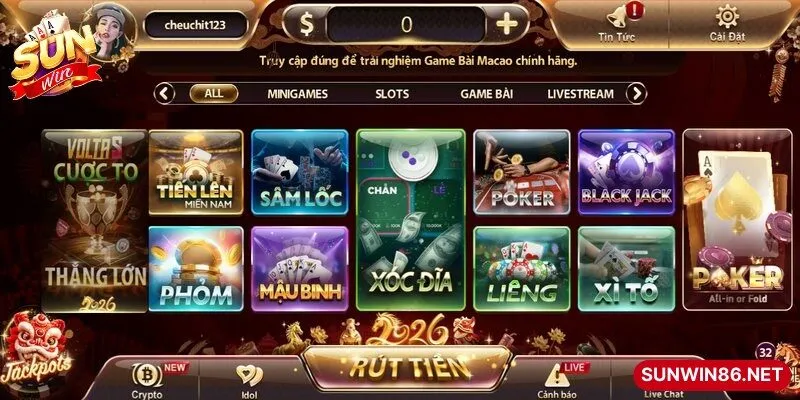Show more categories with right arrow

coord(636,93)
